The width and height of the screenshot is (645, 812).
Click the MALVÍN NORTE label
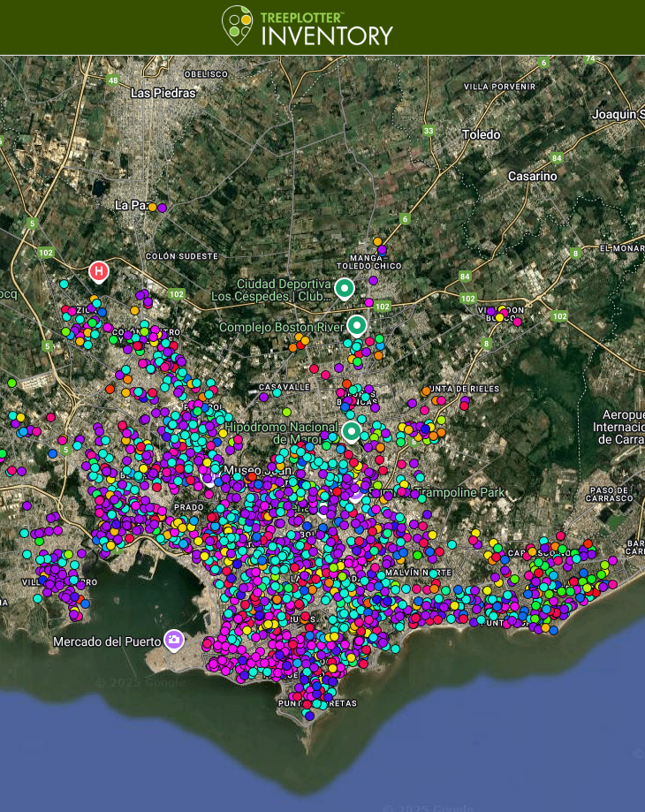(418, 573)
